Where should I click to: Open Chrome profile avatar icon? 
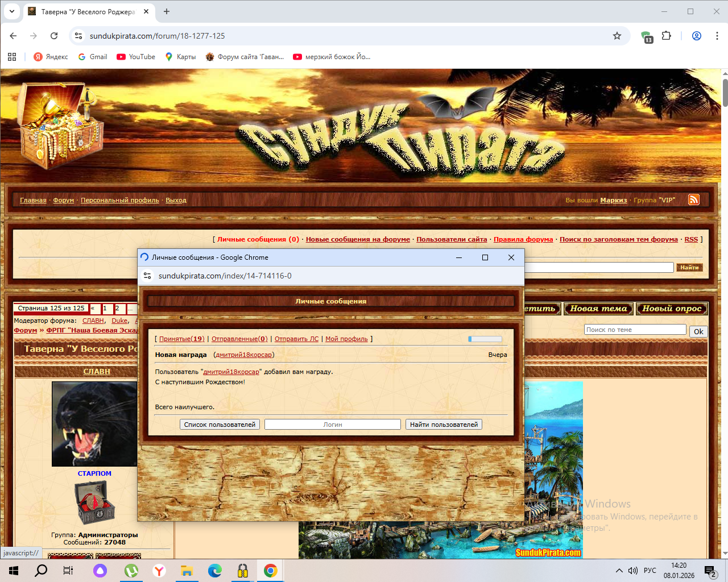[x=696, y=36]
